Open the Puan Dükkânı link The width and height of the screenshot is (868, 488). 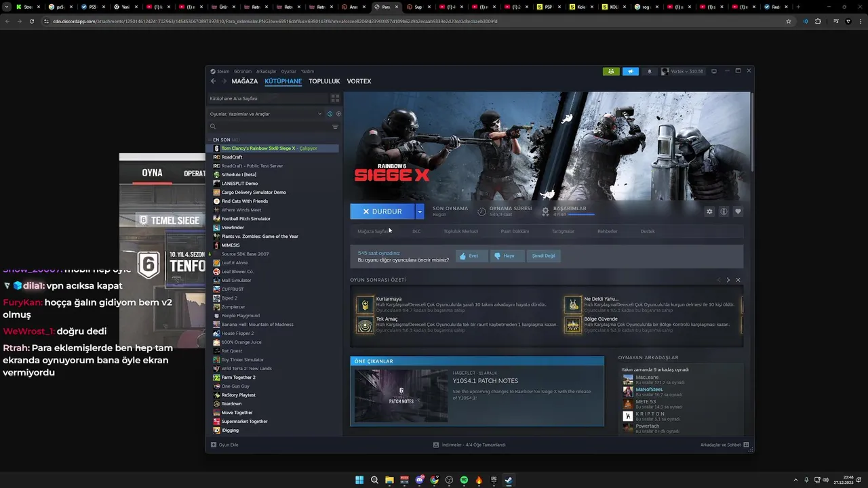515,231
